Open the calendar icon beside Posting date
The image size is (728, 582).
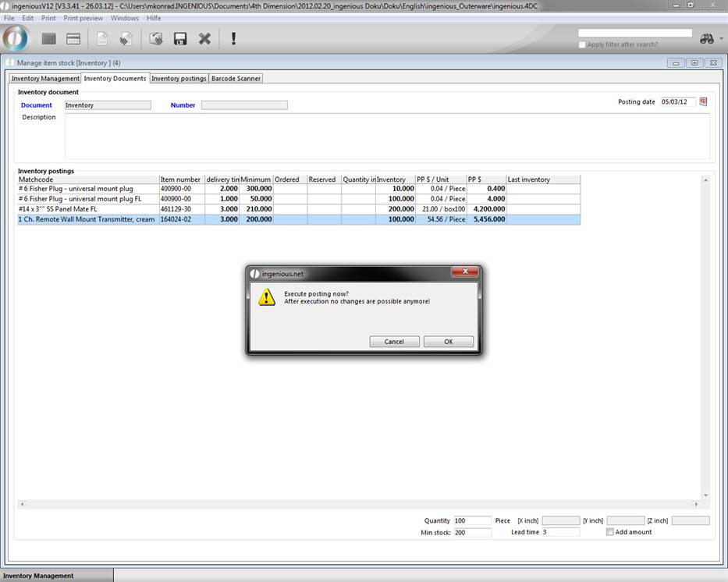[703, 101]
